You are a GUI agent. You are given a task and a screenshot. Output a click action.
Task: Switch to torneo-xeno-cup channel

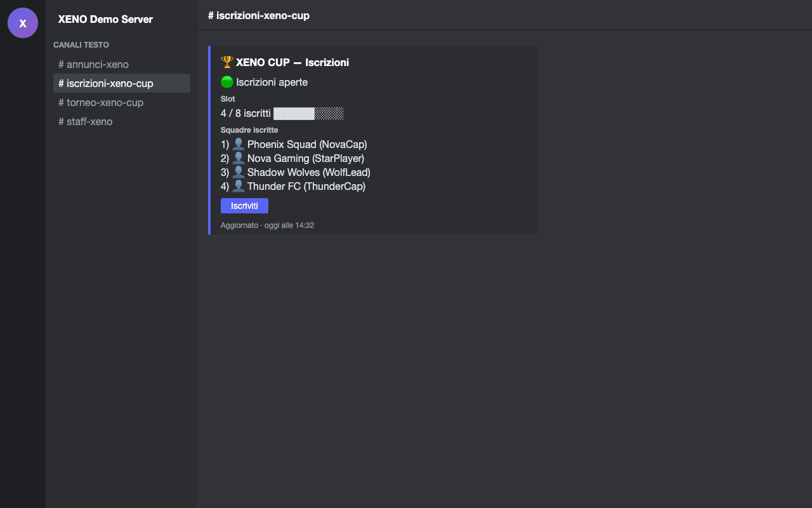122,102
